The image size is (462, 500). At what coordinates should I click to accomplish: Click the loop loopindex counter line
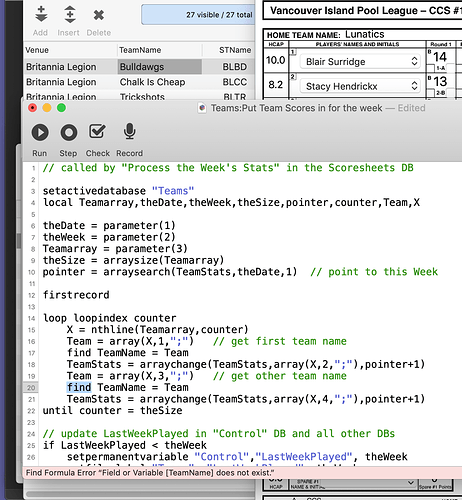(110, 318)
